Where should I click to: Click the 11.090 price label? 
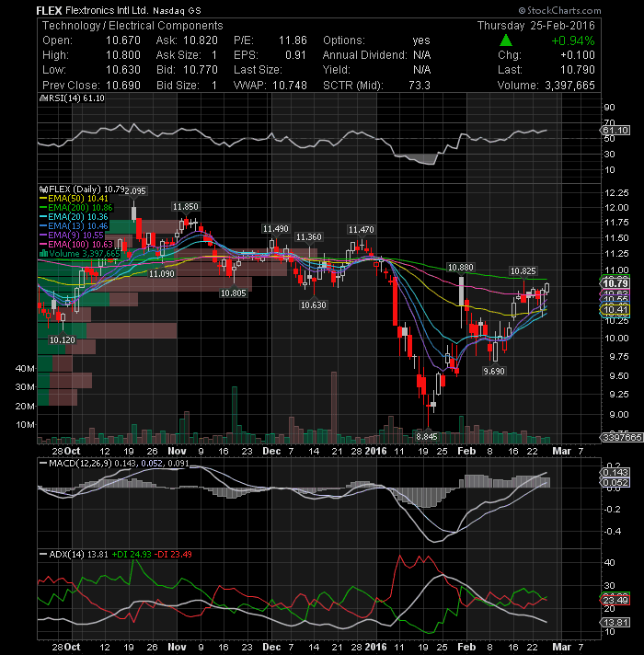tap(162, 274)
